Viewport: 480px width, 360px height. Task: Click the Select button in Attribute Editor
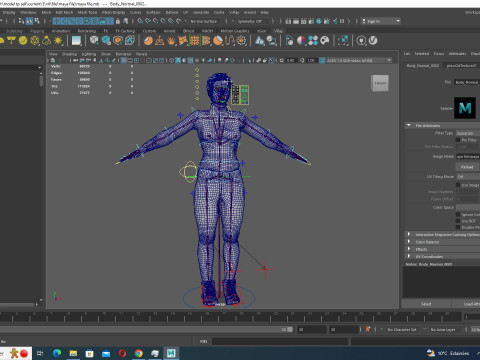426,304
